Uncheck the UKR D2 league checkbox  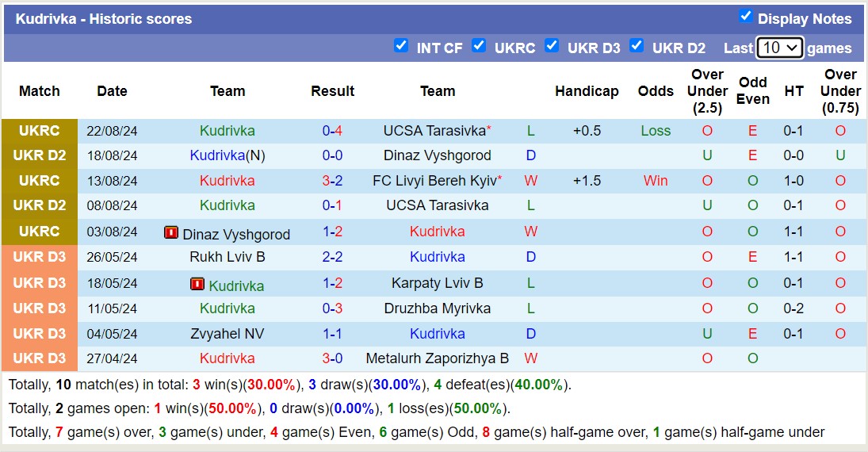(x=637, y=46)
